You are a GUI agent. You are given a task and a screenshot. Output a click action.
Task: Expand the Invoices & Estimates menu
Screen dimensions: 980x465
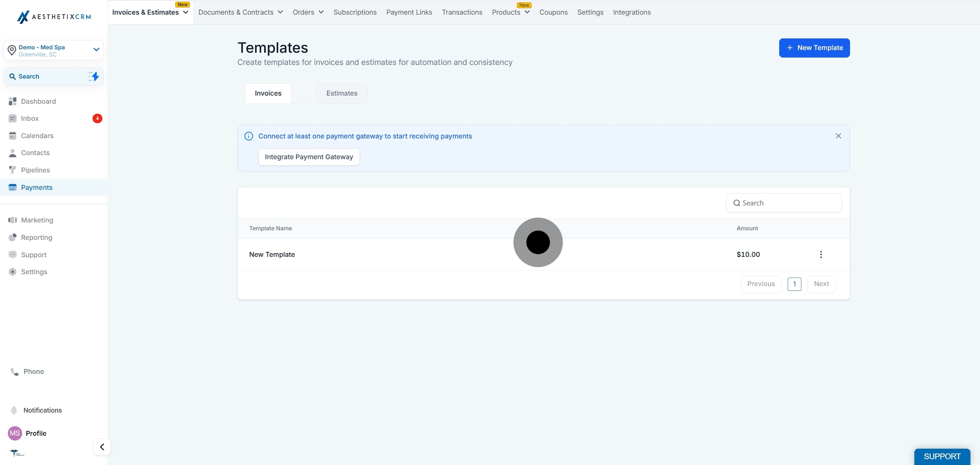(150, 12)
